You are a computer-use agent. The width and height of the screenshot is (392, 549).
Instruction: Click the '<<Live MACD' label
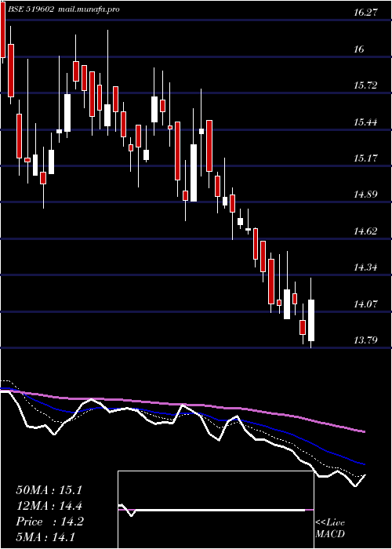330,529
